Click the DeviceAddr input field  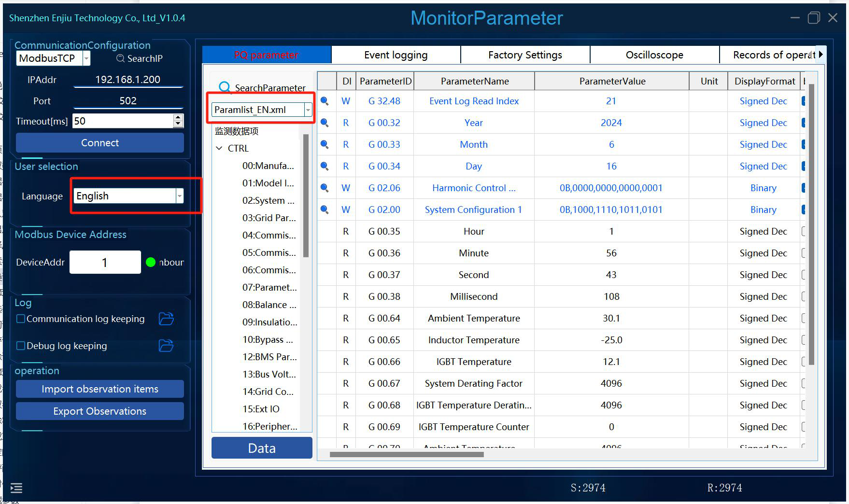(105, 262)
